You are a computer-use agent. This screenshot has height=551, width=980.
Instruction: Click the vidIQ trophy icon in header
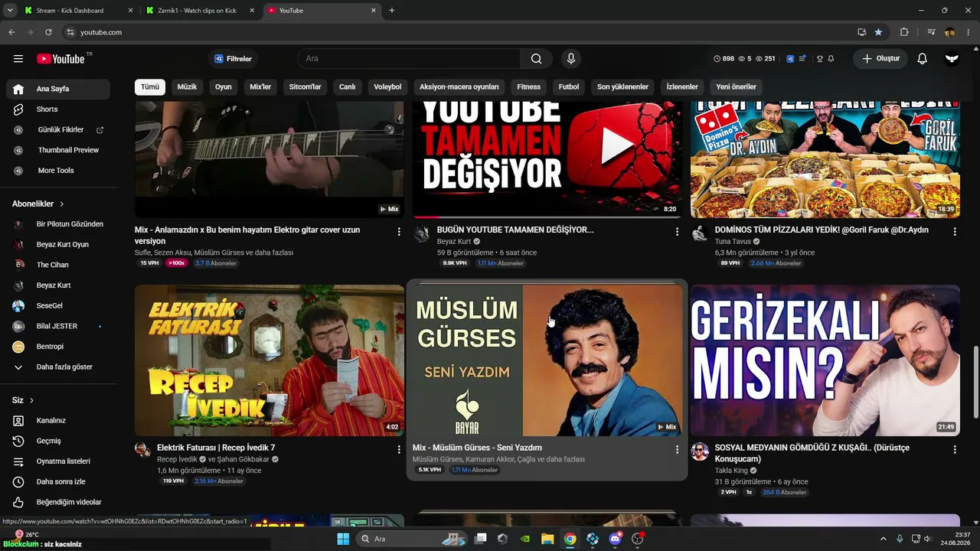[820, 59]
